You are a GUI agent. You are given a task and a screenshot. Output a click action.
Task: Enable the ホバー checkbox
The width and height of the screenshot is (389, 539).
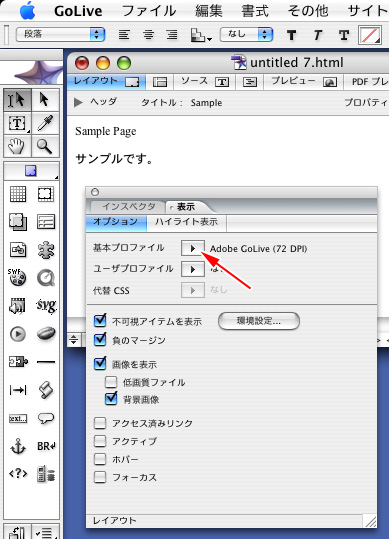coord(100,459)
